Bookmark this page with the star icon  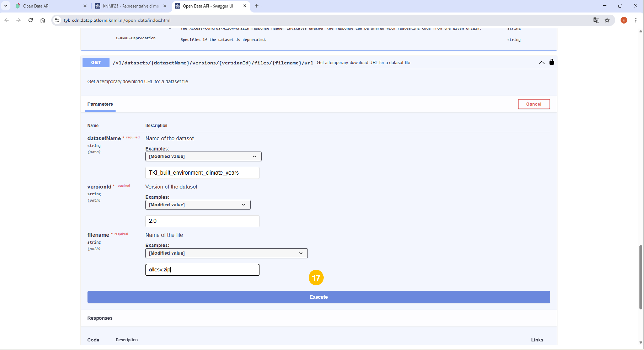607,20
